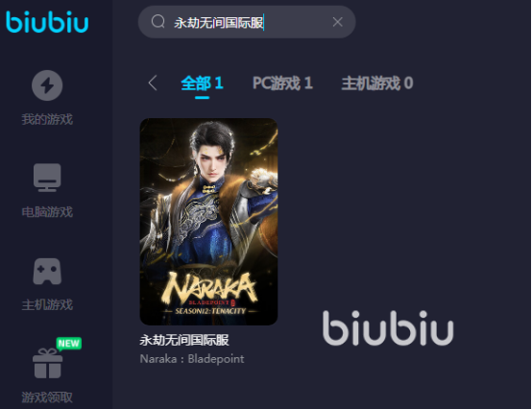
Task: Open 我的游戏 lightning bolt icon
Action: (x=47, y=85)
